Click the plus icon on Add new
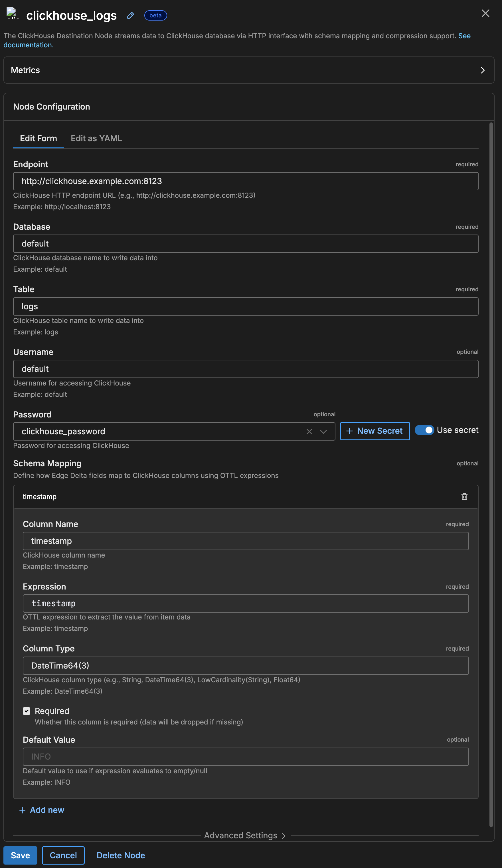 click(x=22, y=810)
